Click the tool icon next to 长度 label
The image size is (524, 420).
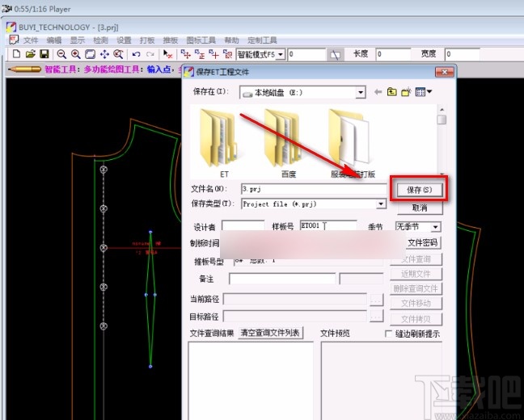[x=335, y=54]
